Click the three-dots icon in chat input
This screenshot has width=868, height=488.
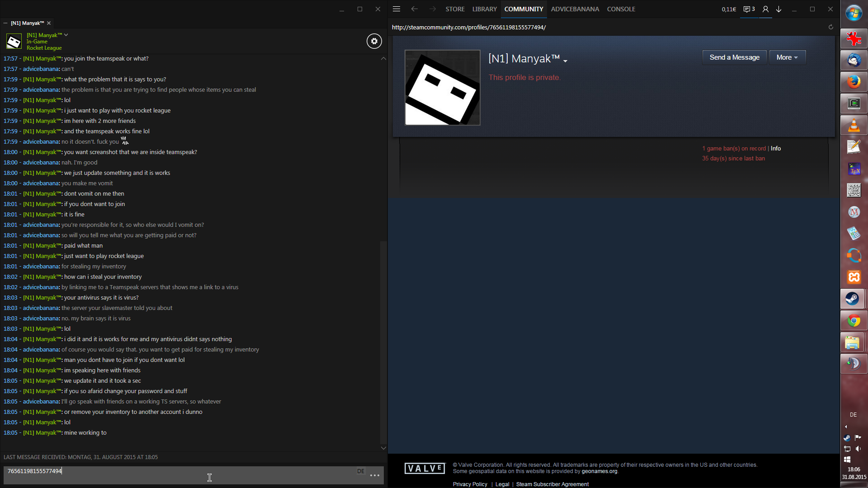tap(375, 475)
